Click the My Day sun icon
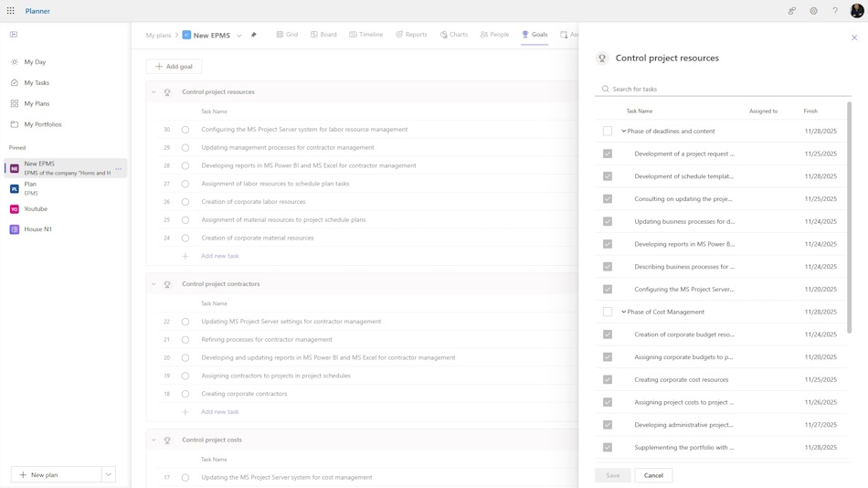This screenshot has height=488, width=868. tap(15, 62)
